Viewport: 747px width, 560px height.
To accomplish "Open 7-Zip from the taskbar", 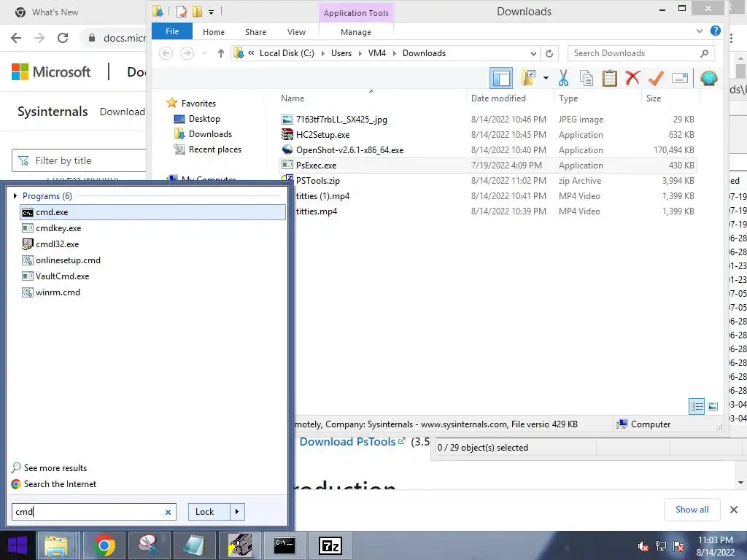I will click(330, 545).
